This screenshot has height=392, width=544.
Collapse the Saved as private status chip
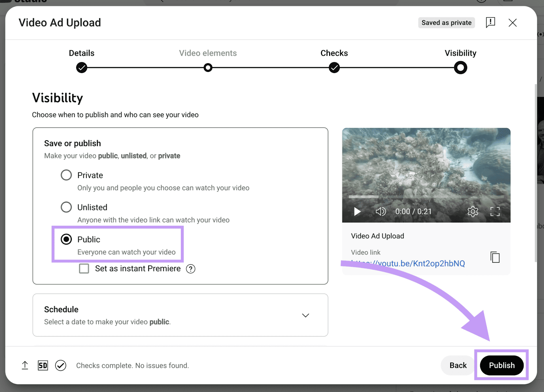click(446, 22)
